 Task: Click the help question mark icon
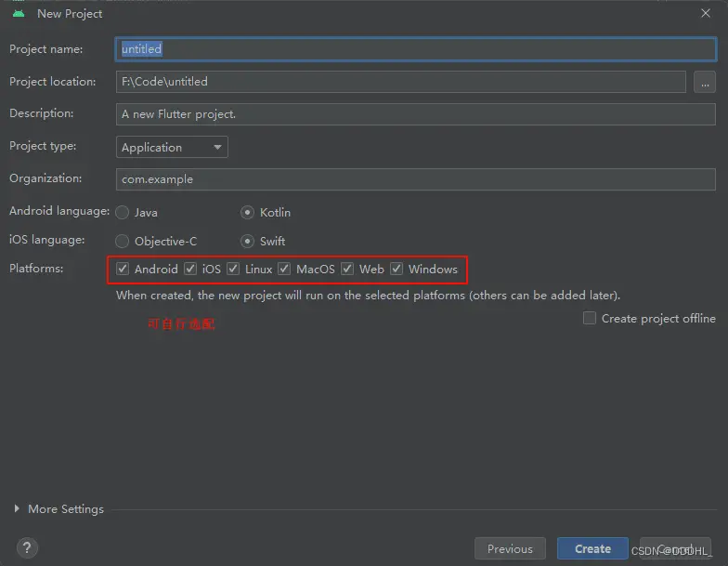click(27, 547)
